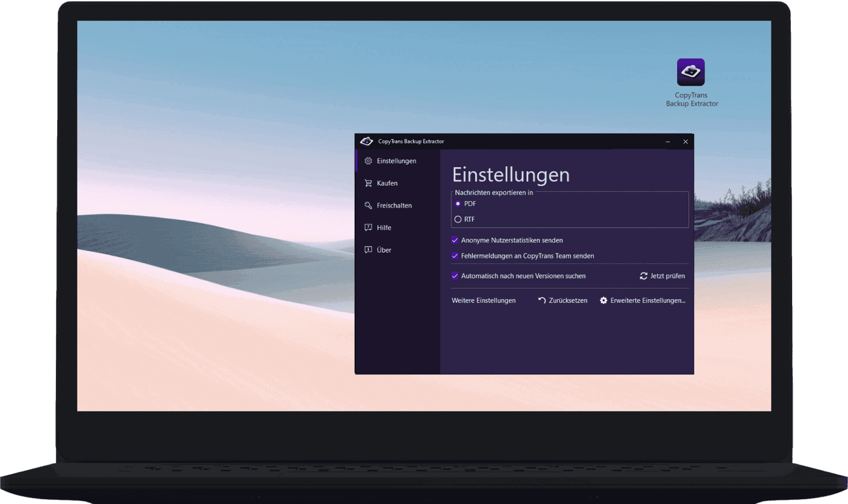Click the Nachrichten exportieren in group label
This screenshot has height=504, width=848.
[x=494, y=193]
